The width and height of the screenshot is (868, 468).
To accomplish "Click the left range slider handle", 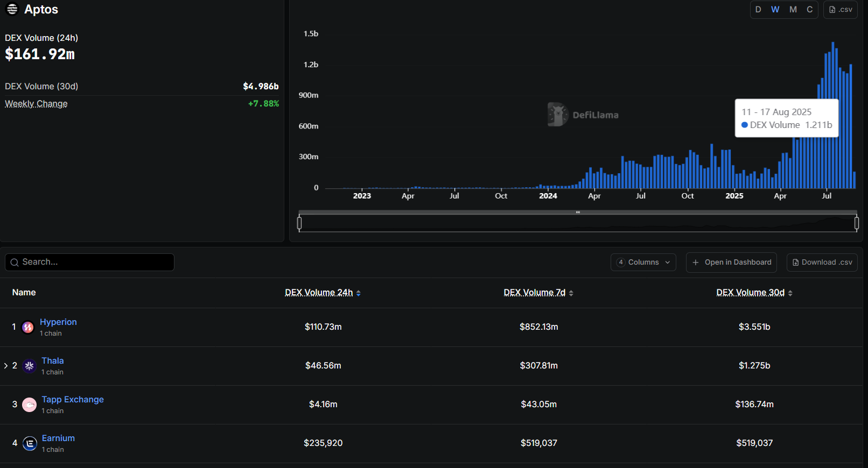I will 299,223.
